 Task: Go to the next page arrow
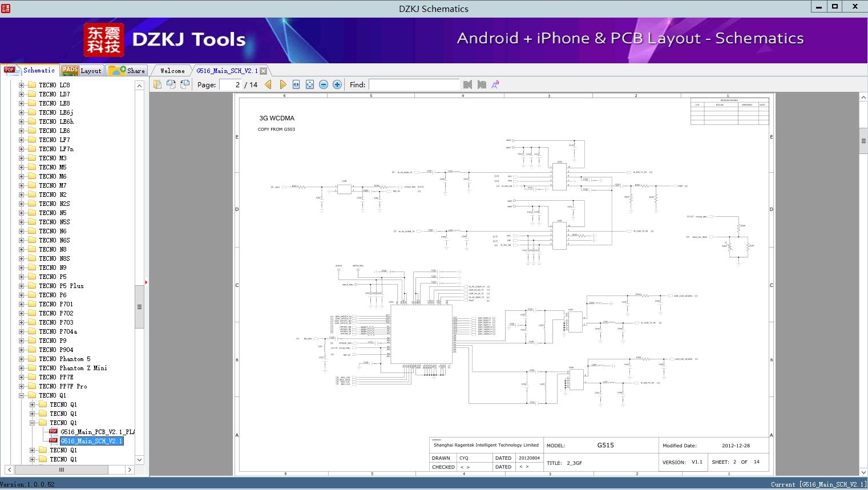tap(282, 84)
